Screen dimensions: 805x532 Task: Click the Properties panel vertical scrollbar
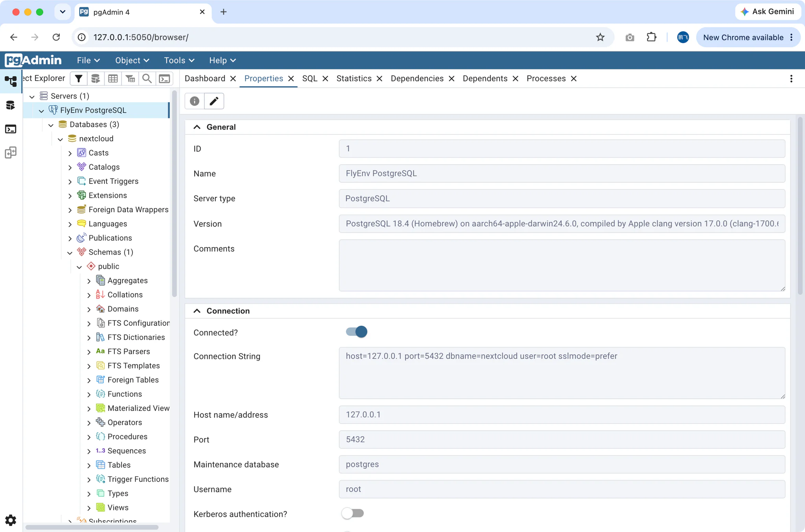coord(800,205)
